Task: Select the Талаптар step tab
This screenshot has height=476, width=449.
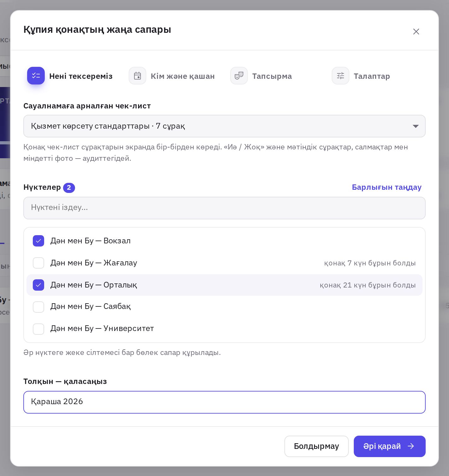Action: coord(361,76)
